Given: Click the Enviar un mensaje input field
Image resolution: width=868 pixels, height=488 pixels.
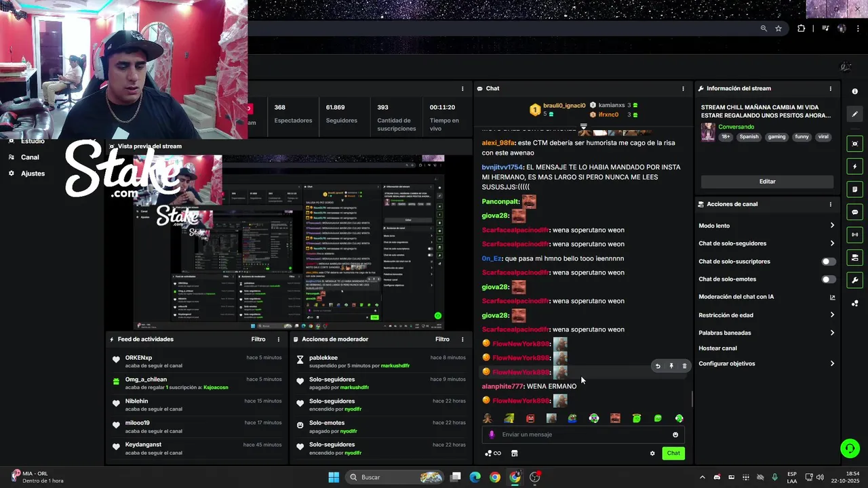Looking at the screenshot, I should [583, 434].
